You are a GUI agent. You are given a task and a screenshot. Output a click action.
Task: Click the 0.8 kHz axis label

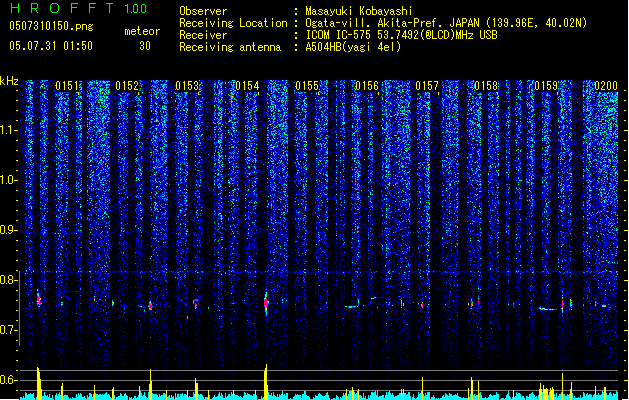[x=9, y=280]
